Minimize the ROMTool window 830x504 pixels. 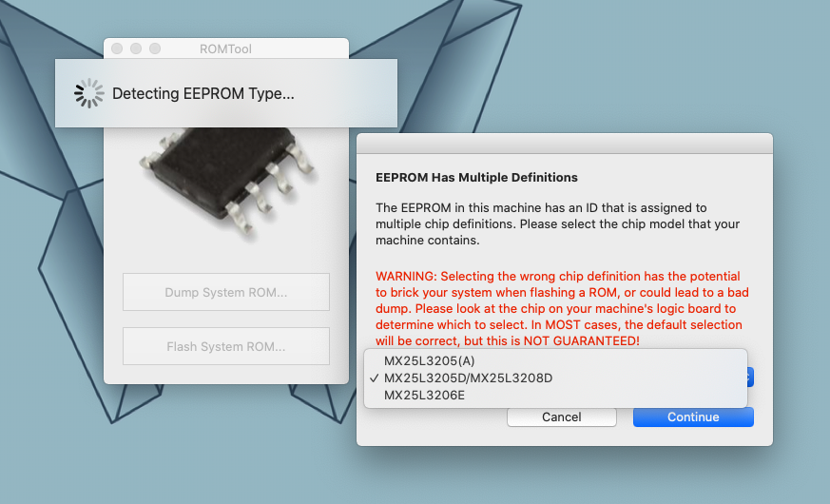136,48
